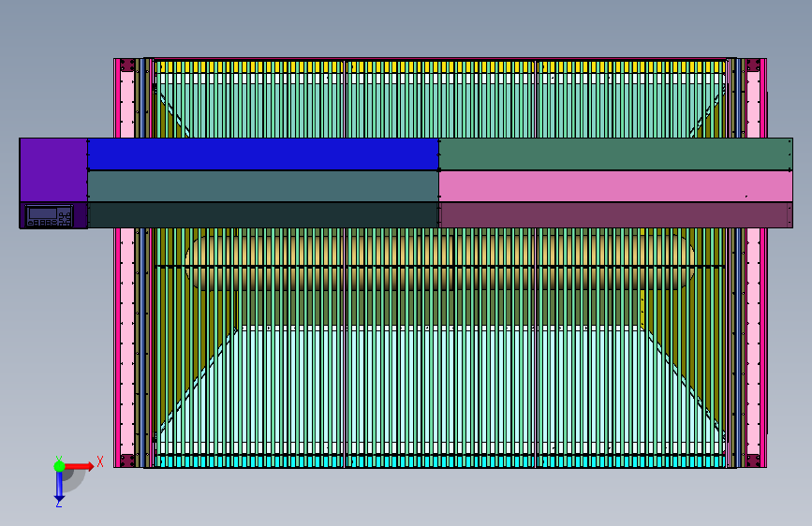
Task: Select the control panel display screen
Action: tap(42, 213)
